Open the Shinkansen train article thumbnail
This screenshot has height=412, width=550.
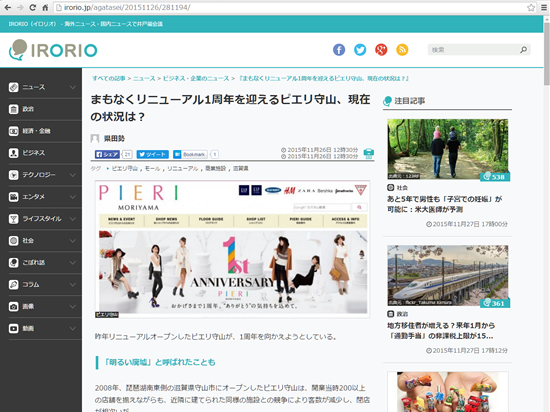pyautogui.click(x=448, y=275)
